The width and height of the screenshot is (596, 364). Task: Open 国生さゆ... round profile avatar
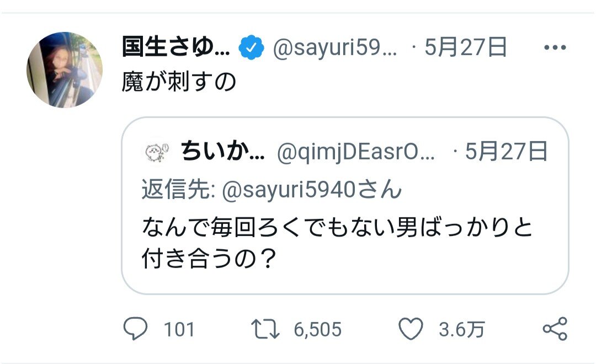tap(65, 69)
